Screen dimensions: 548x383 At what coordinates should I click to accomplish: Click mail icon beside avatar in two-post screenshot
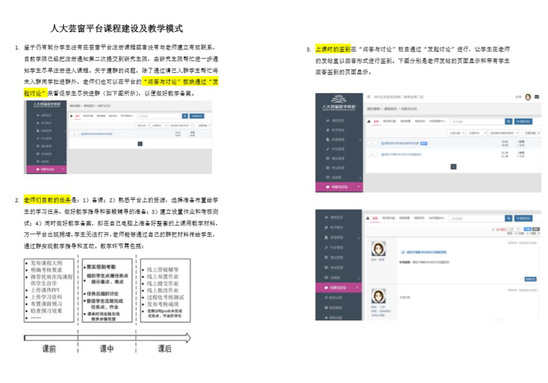[x=537, y=97]
